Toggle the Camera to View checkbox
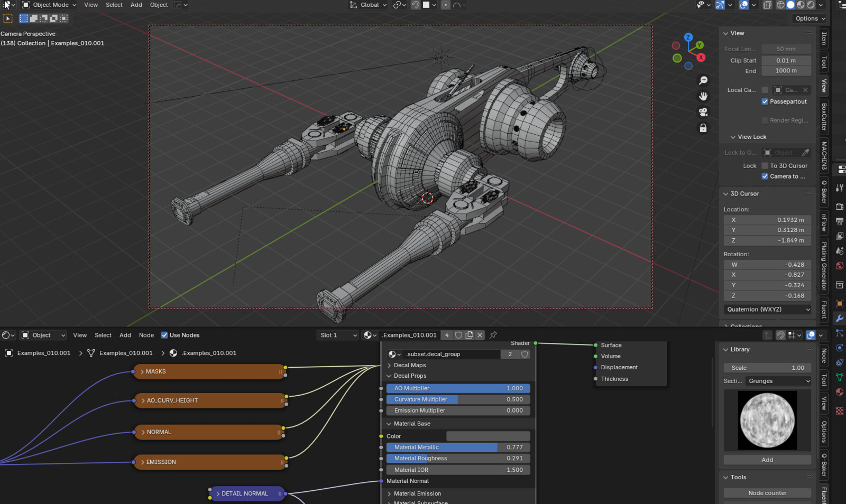 [x=765, y=176]
